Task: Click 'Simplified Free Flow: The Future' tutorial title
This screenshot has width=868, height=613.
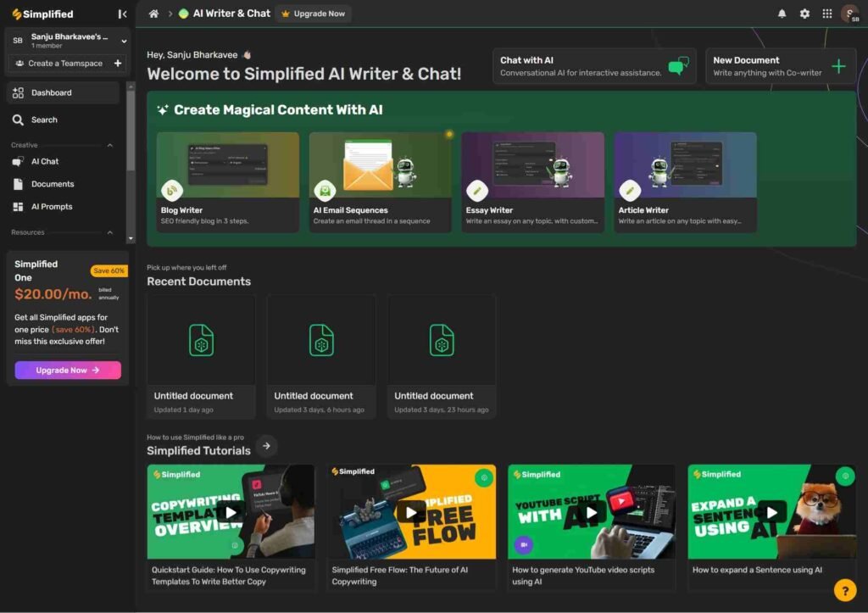Action: pos(400,576)
